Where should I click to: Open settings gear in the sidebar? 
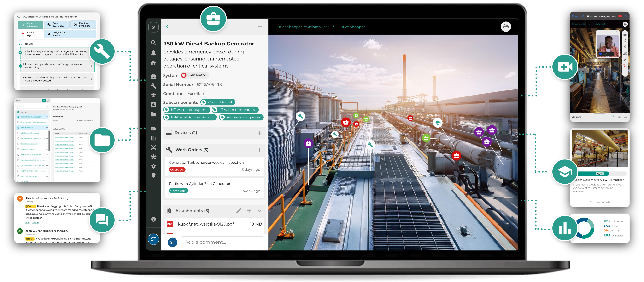[x=153, y=166]
